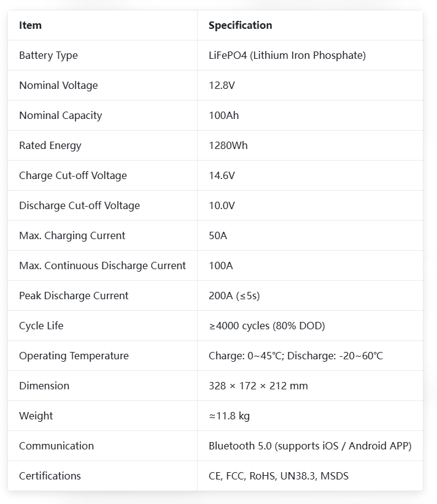Click the 14.6V charge cut-off value
Image resolution: width=437 pixels, height=504 pixels.
click(222, 175)
